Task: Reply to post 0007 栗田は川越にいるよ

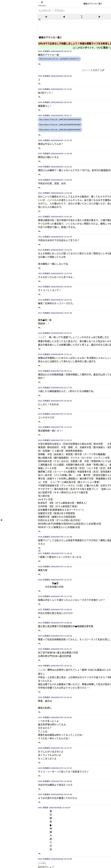Action: (x=39, y=162)
